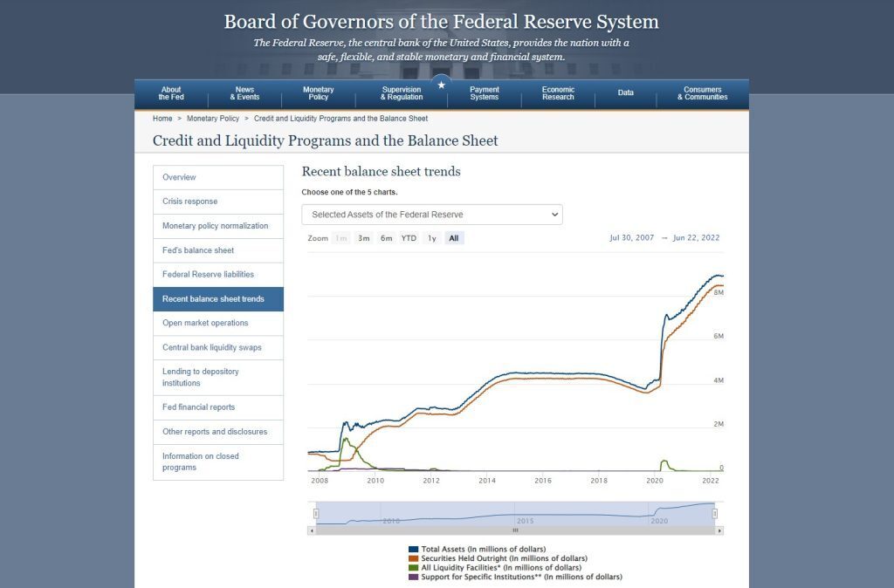The image size is (894, 588).
Task: Click the right range handle of the navigator
Action: tap(714, 514)
